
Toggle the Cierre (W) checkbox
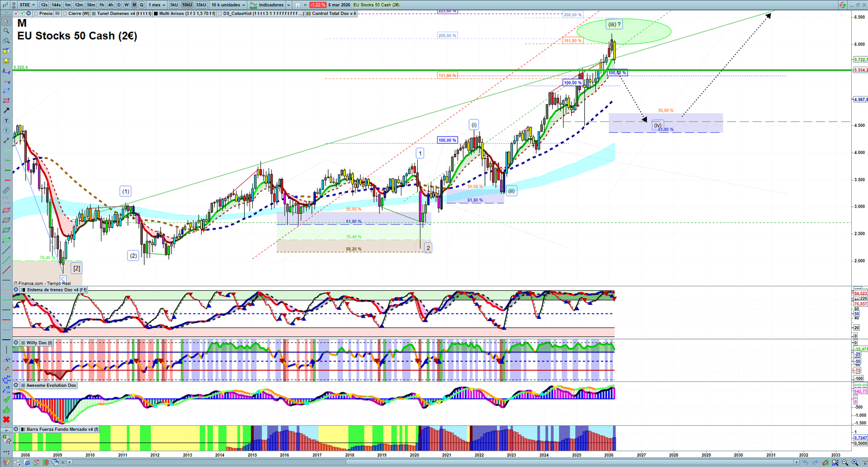65,14
